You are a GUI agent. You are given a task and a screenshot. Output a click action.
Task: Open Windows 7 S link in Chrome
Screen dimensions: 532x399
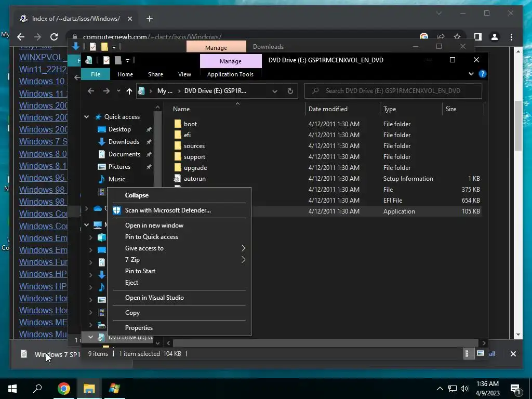(43, 141)
